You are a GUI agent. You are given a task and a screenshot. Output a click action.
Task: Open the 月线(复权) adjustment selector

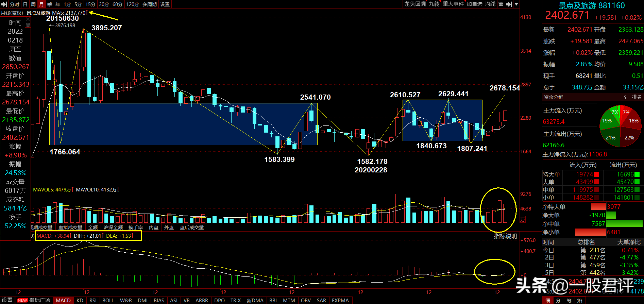tap(12, 13)
